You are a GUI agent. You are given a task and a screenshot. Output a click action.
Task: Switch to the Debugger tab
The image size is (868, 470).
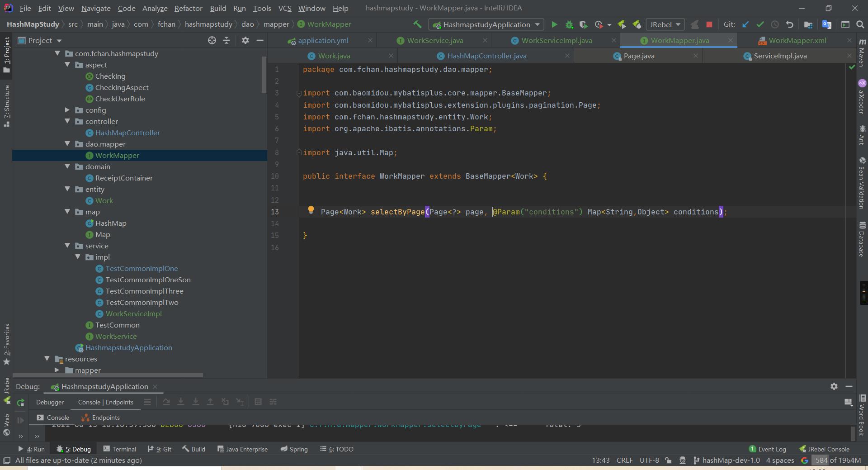[50, 402]
